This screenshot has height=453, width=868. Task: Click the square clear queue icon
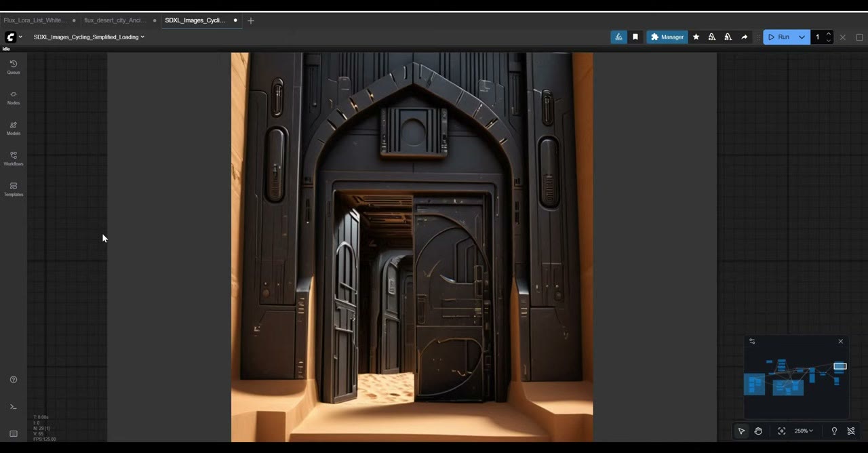(859, 37)
